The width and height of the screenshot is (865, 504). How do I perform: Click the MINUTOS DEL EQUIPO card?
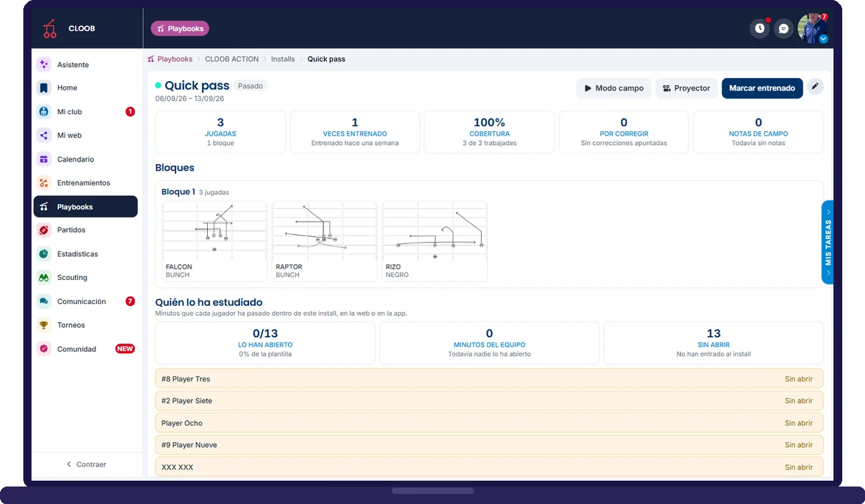[489, 343]
